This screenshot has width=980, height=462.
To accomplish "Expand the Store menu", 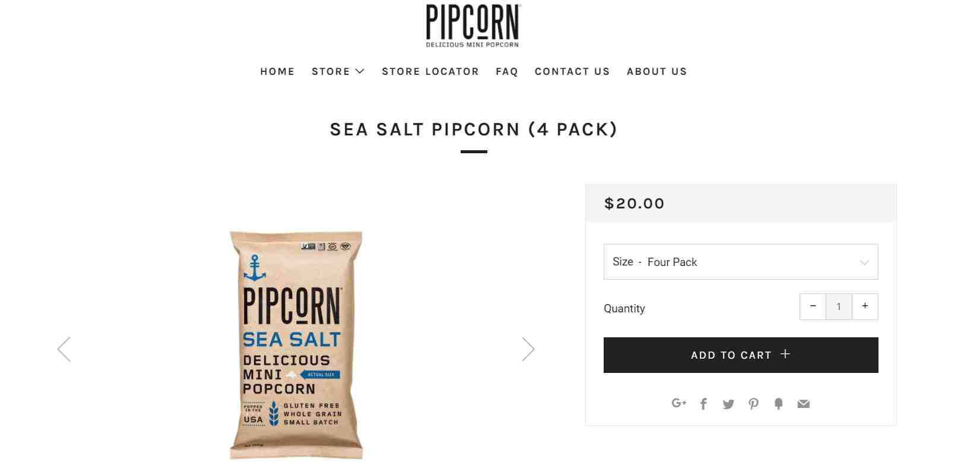I will click(x=338, y=71).
